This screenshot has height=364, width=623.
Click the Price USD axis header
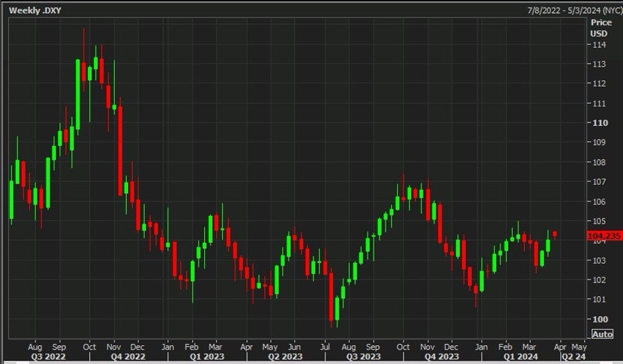601,28
